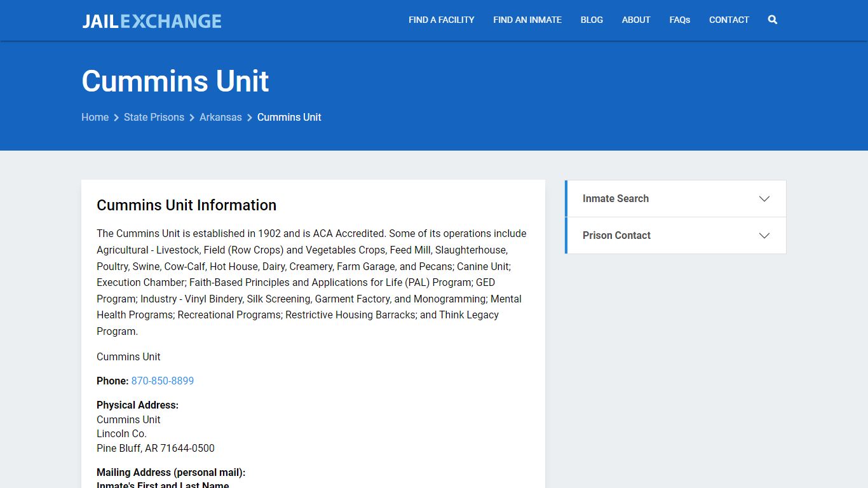
Task: Open Find a Facility menu item
Action: (442, 20)
